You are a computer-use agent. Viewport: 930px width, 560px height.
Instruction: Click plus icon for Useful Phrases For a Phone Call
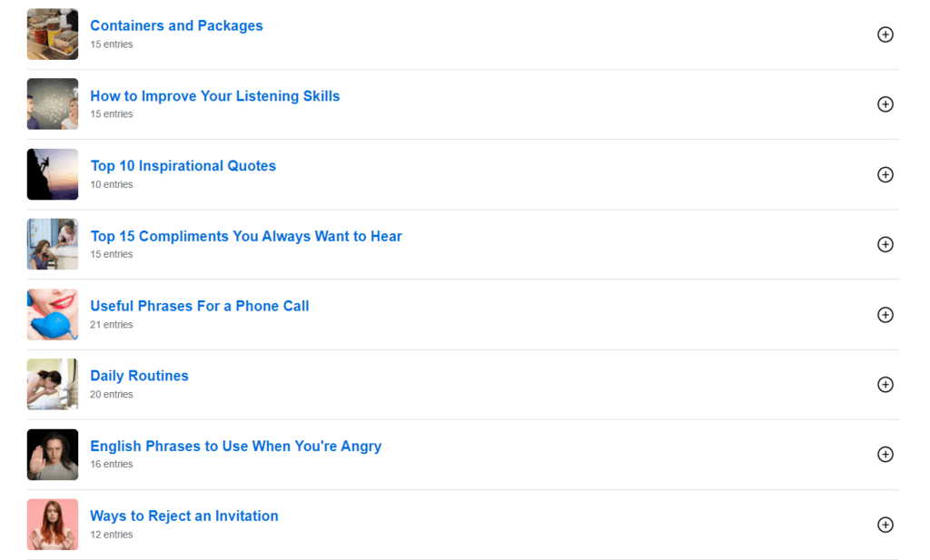pos(885,315)
